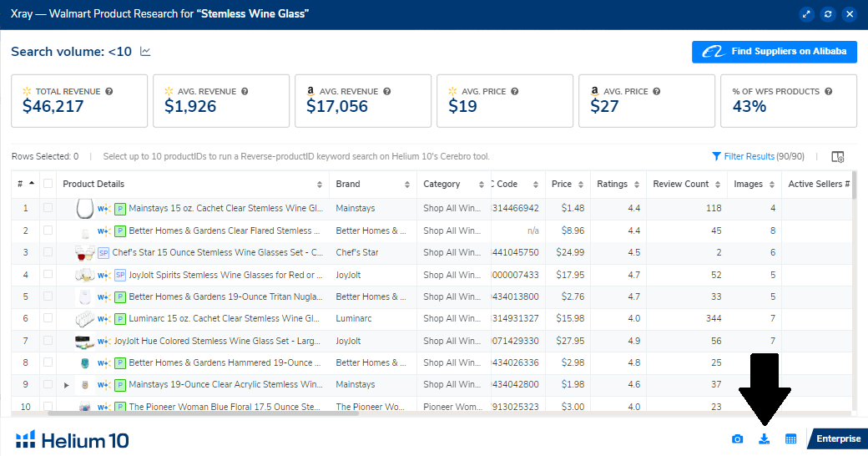Check the row 3 Chef's Star checkbox
Screen dimensions: 868x456
click(48, 252)
